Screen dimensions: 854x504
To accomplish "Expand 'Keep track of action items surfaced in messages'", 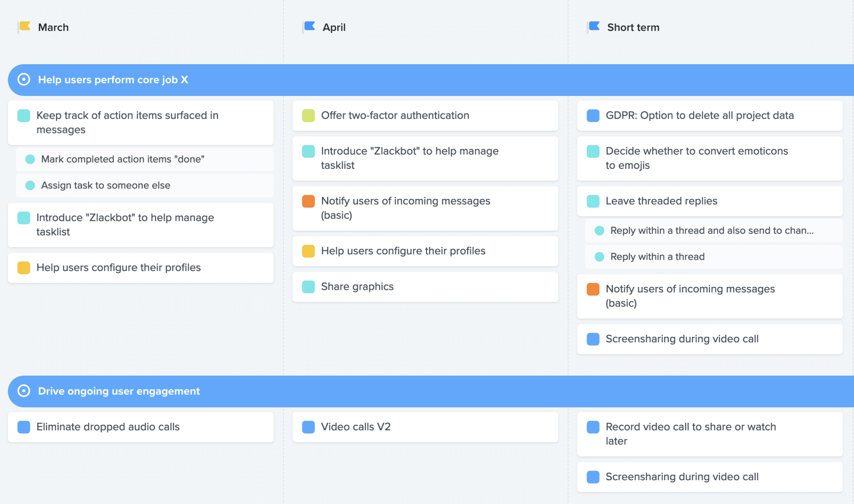I will point(127,122).
